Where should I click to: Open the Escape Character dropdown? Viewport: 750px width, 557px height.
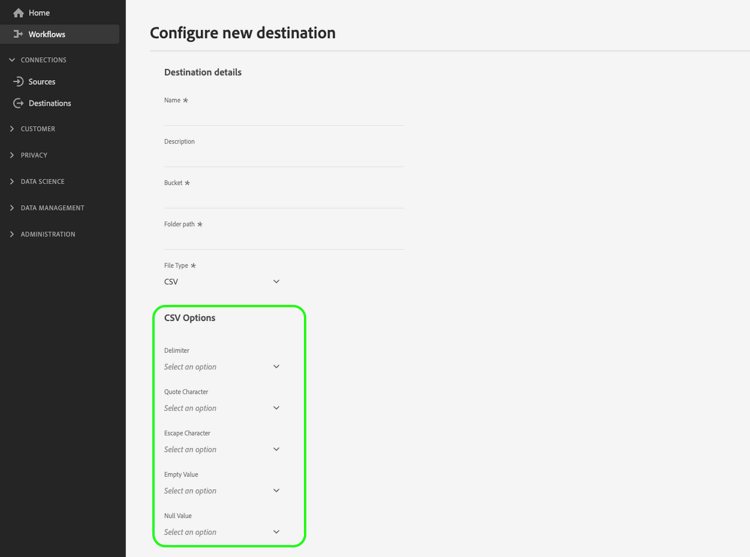point(222,449)
